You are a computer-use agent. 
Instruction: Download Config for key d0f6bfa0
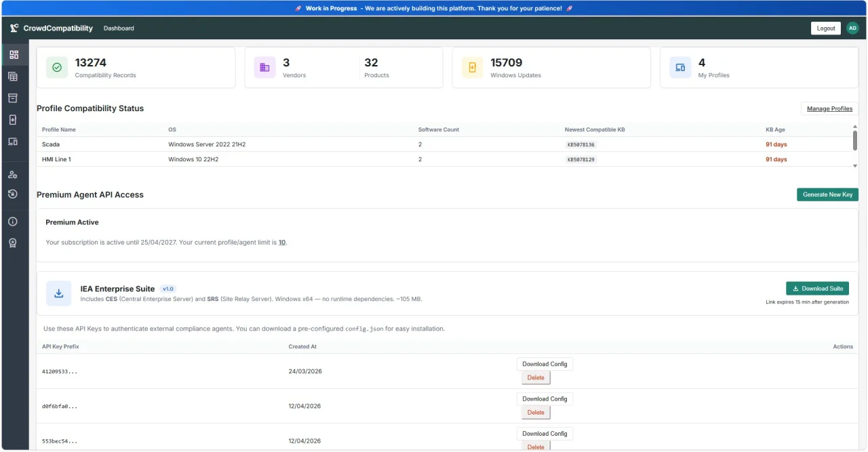point(545,398)
